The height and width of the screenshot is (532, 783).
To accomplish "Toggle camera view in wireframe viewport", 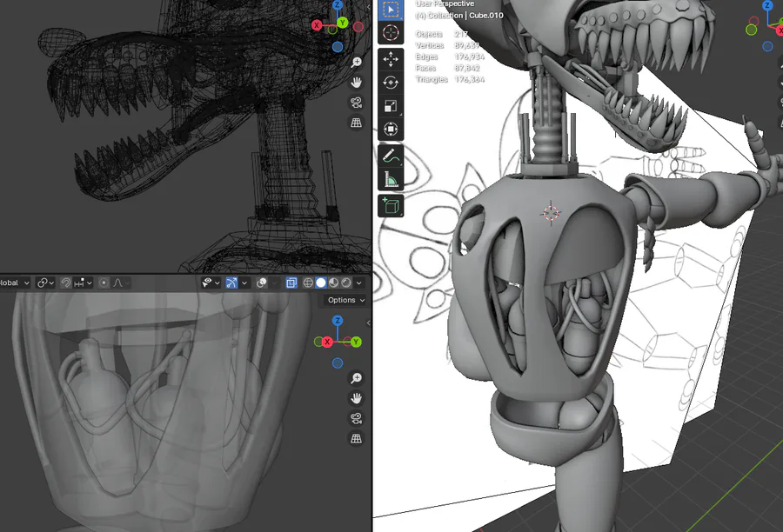I will (x=356, y=103).
